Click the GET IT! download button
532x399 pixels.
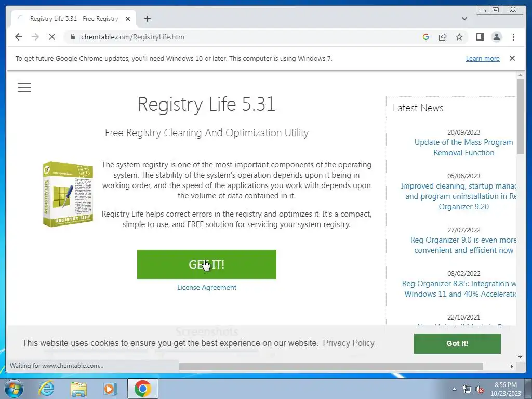[x=207, y=264]
